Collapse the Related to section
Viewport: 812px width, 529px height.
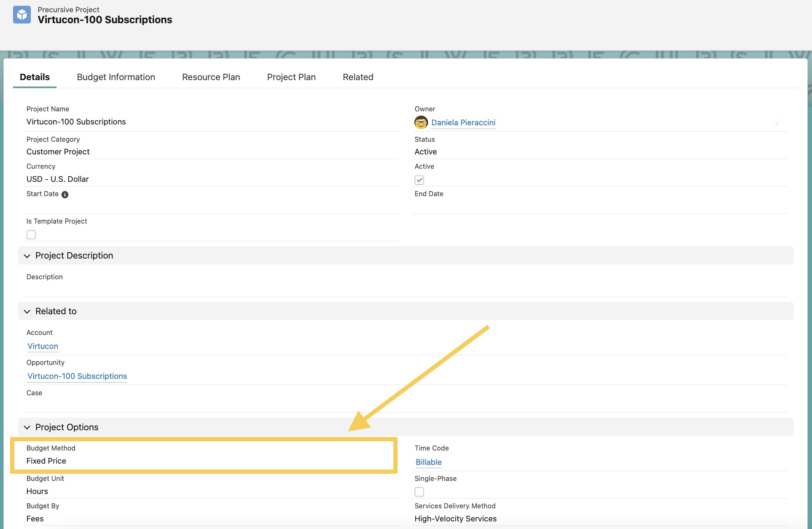[27, 312]
